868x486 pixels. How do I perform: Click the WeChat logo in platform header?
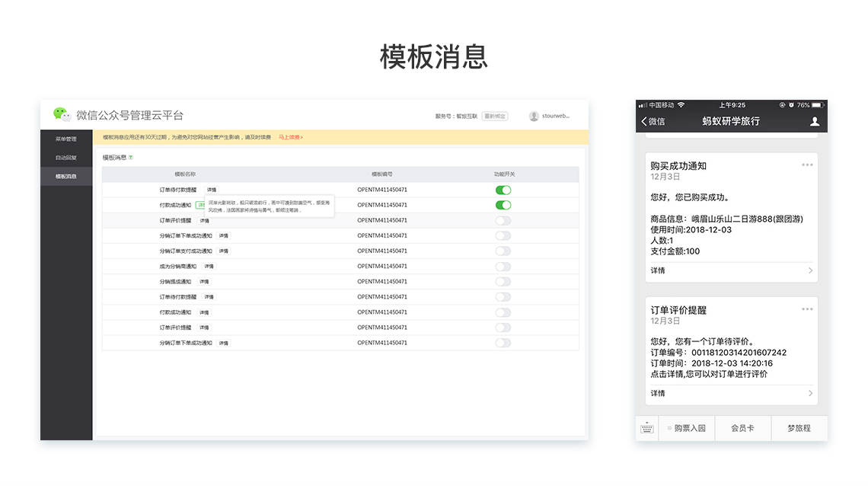(62, 115)
